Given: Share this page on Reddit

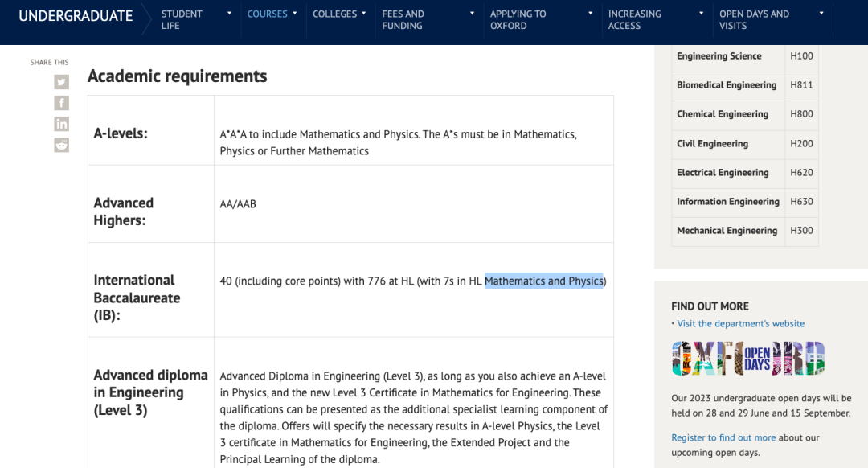Looking at the screenshot, I should tap(61, 145).
